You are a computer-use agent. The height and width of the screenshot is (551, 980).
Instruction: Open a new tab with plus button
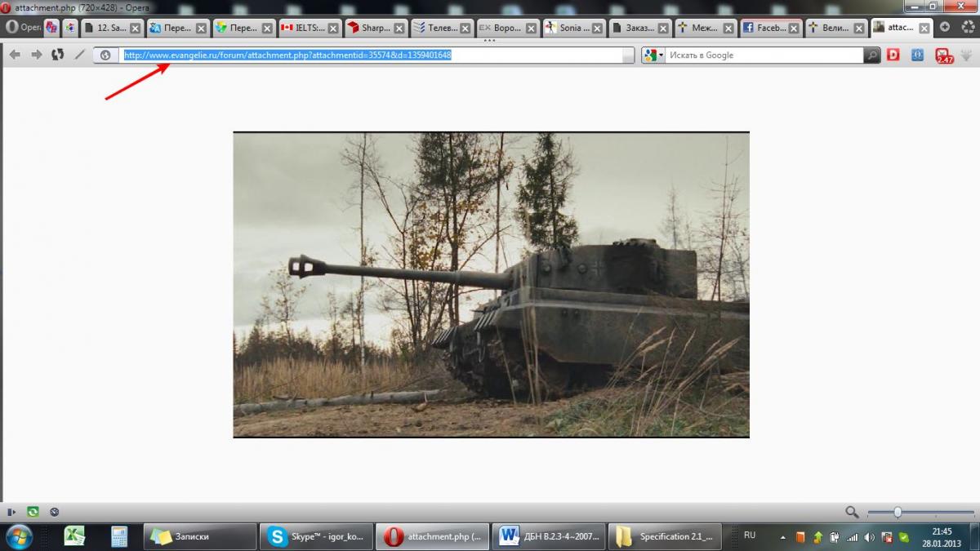(945, 27)
